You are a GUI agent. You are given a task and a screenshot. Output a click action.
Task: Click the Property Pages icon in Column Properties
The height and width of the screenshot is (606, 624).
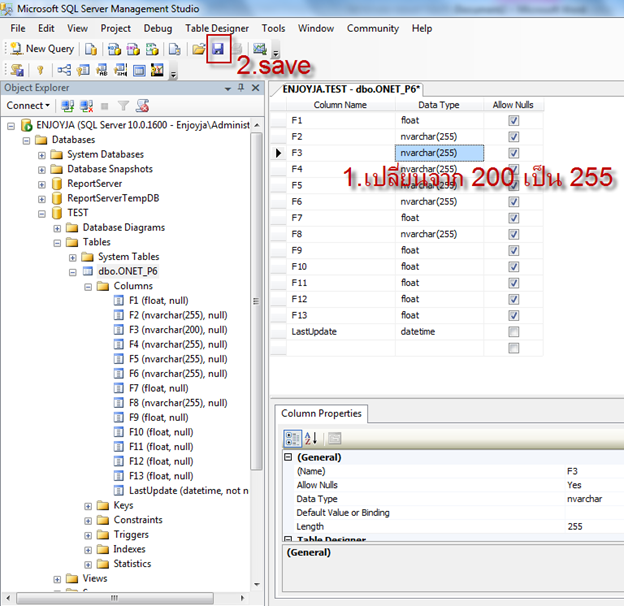335,438
